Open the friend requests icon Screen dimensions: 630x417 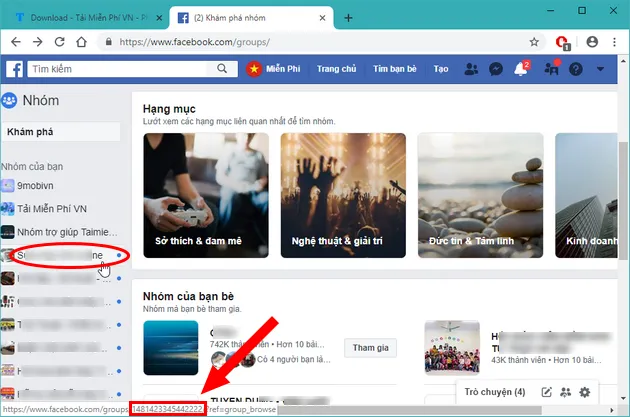tap(471, 69)
